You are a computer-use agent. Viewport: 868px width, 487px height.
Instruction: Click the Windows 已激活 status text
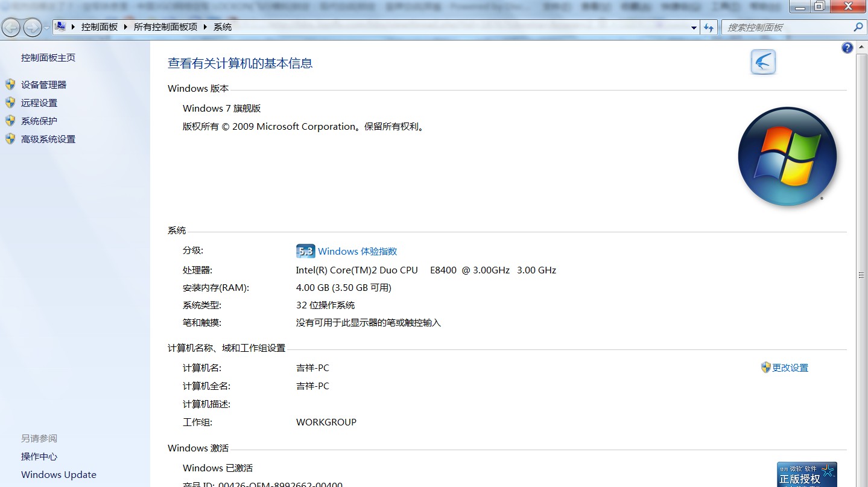pos(218,468)
